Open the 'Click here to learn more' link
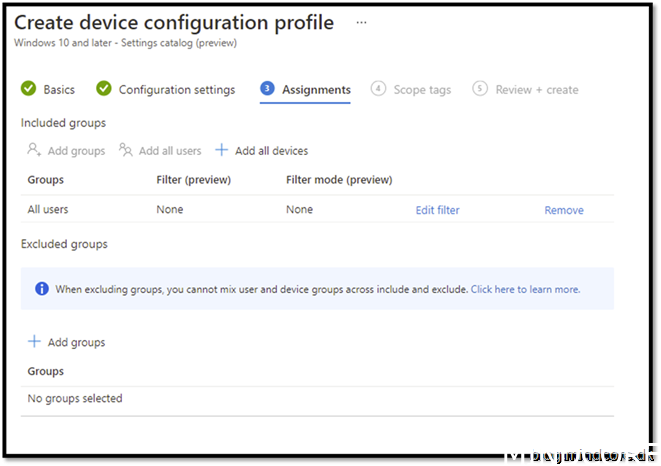Image resolution: width=661 pixels, height=466 pixels. click(x=525, y=289)
